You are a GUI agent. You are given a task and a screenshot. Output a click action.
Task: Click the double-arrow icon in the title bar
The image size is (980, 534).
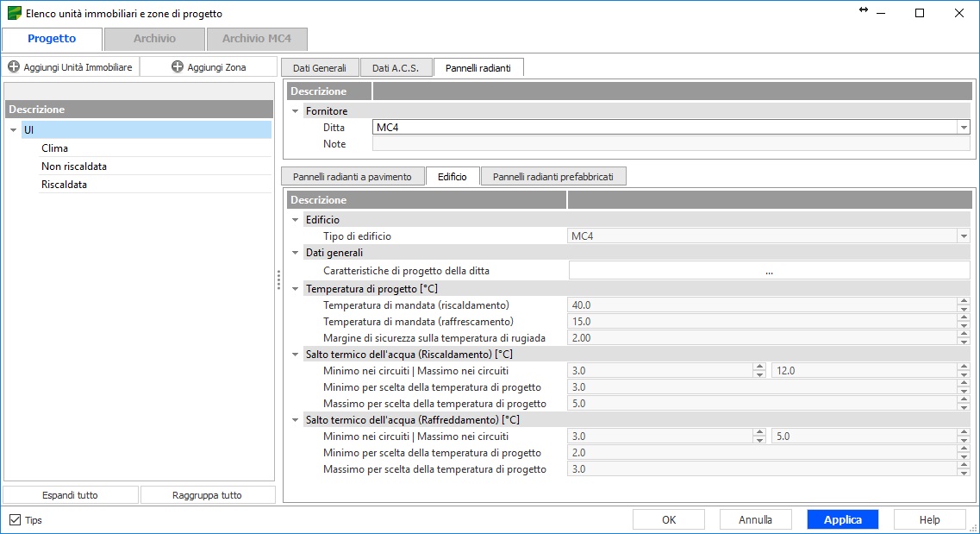coord(864,9)
